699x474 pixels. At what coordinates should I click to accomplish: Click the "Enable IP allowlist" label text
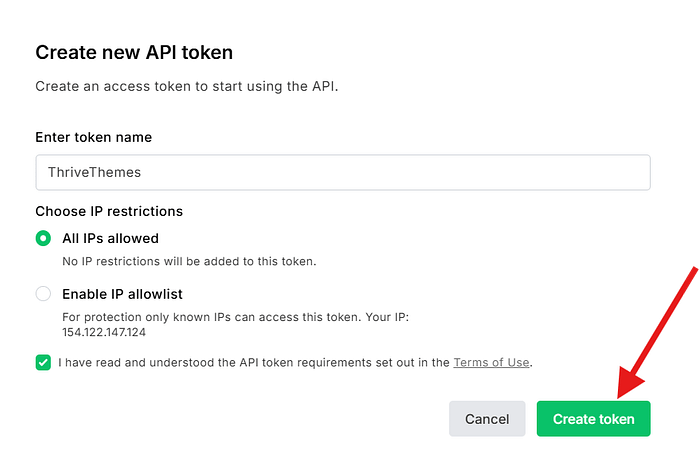pos(122,294)
